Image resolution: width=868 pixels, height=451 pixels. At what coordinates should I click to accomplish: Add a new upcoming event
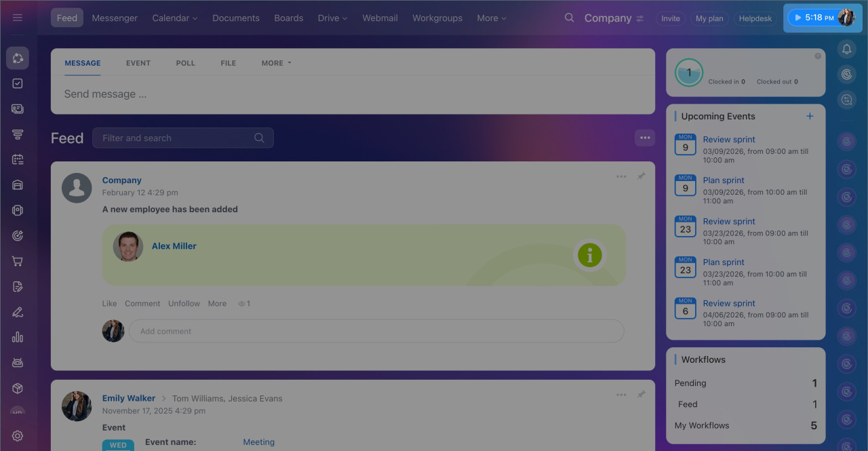(810, 116)
